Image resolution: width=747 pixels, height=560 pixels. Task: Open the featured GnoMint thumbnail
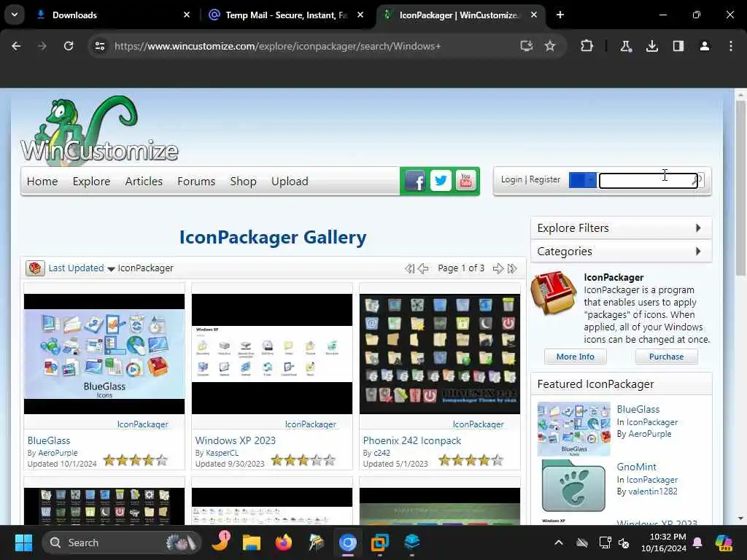coord(573,485)
